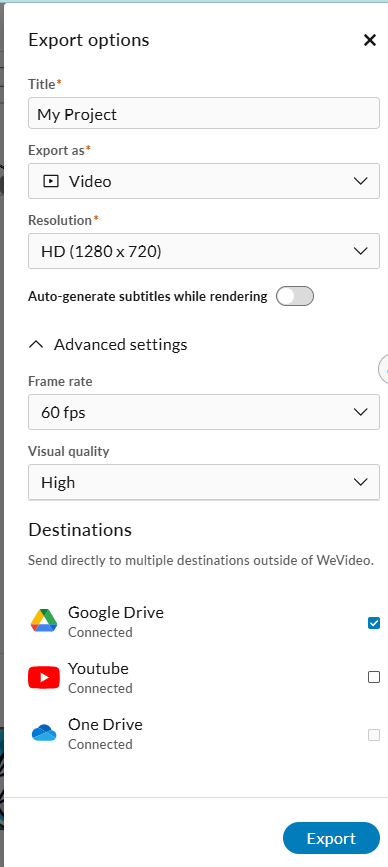Screen dimensions: 388x867
Task: Click the video play icon in Export as
Action: (51, 181)
